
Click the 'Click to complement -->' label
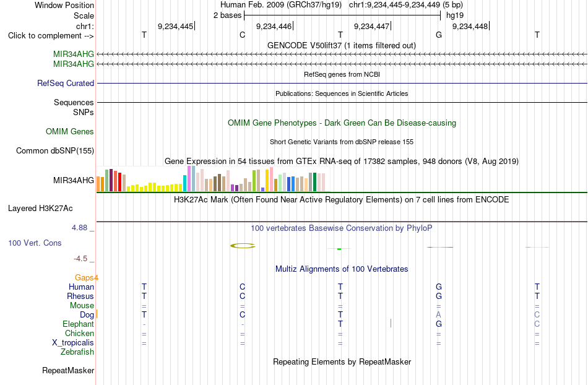(x=51, y=36)
